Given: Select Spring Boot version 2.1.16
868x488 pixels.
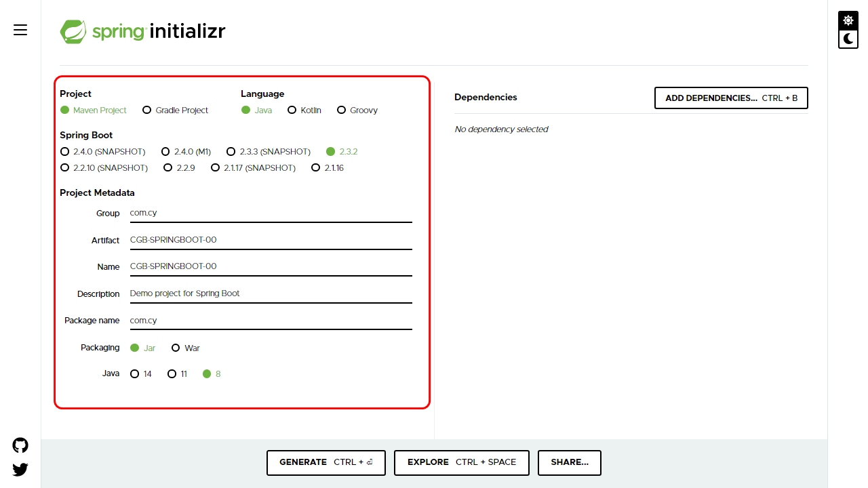Looking at the screenshot, I should pyautogui.click(x=328, y=167).
